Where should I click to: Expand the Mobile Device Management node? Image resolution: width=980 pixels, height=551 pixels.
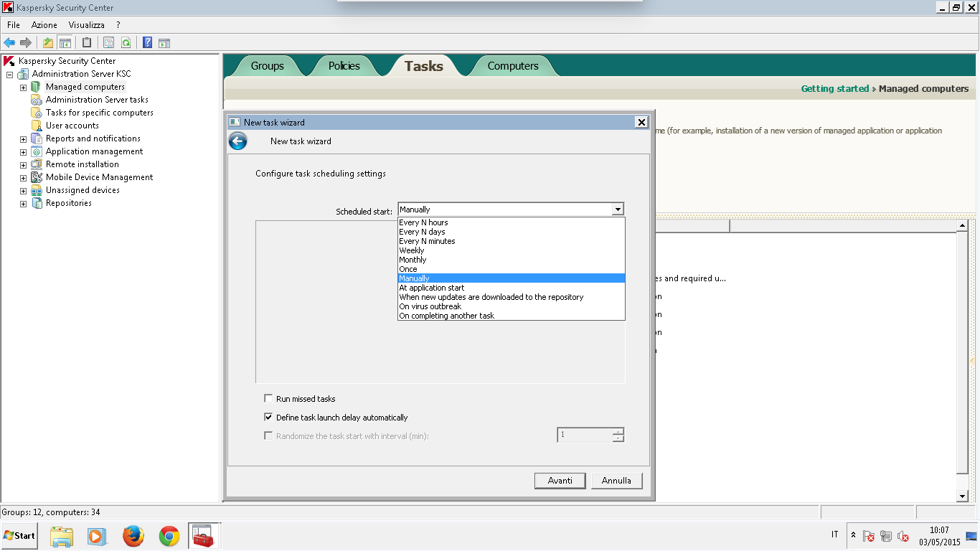pos(23,177)
